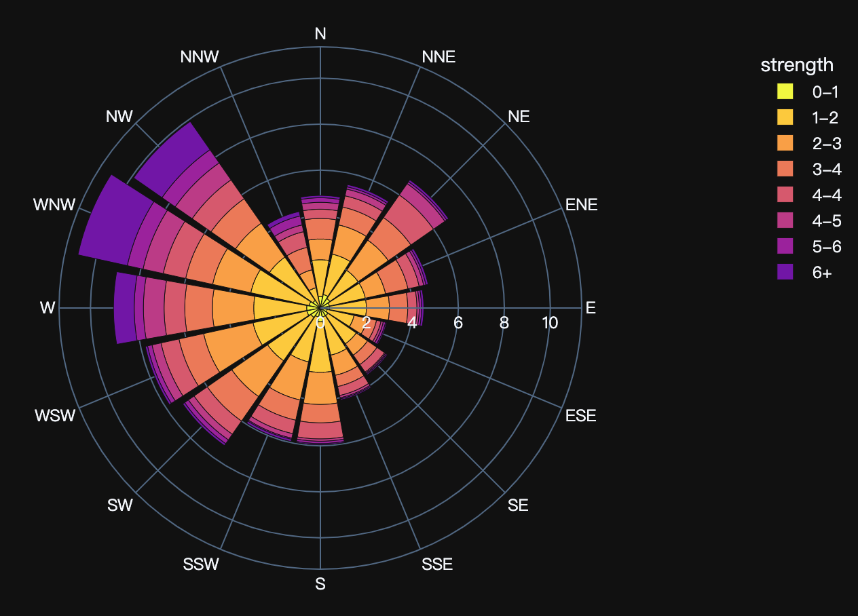The height and width of the screenshot is (616, 858).
Task: Select the 4–5 strength legend entry
Action: 785,221
